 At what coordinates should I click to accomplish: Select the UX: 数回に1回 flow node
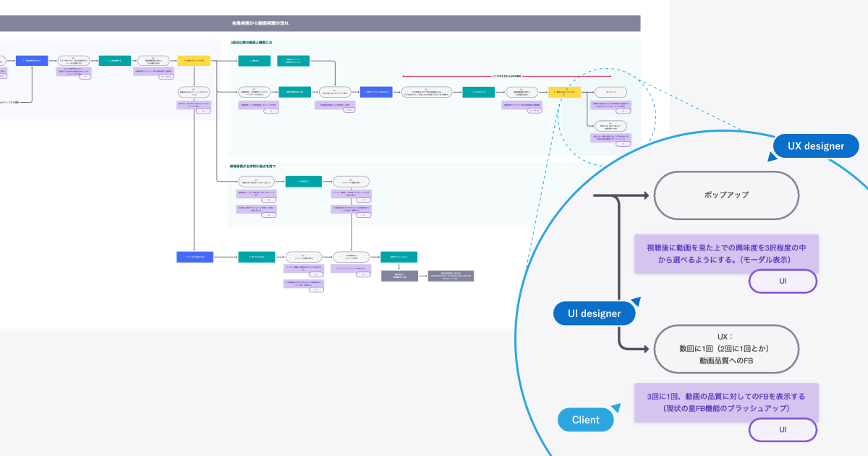coord(726,350)
